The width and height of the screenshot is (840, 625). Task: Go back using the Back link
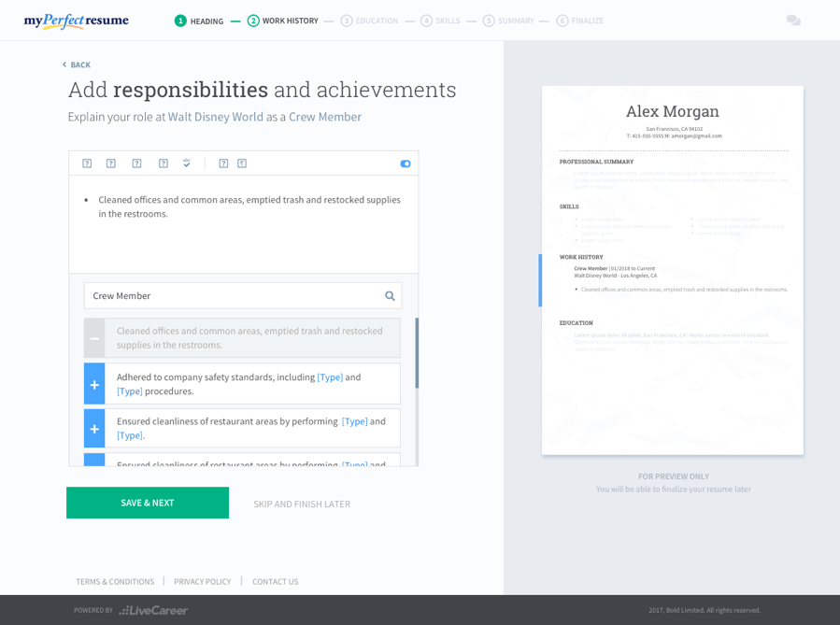click(76, 64)
